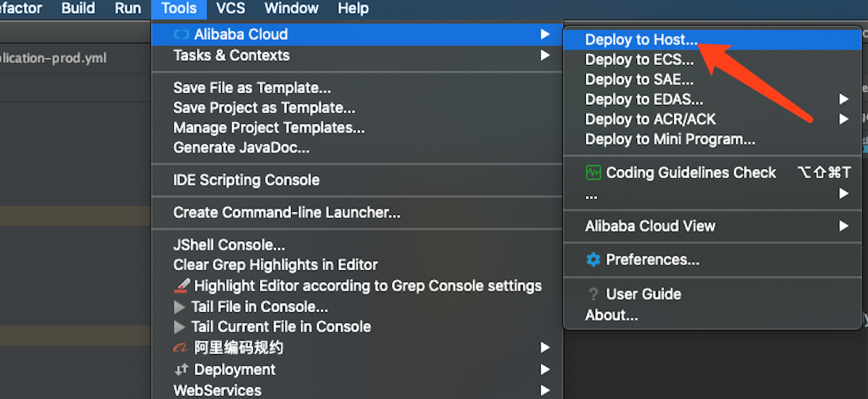Click the Coding Guidelines Check icon
The height and width of the screenshot is (399, 868).
tap(594, 172)
